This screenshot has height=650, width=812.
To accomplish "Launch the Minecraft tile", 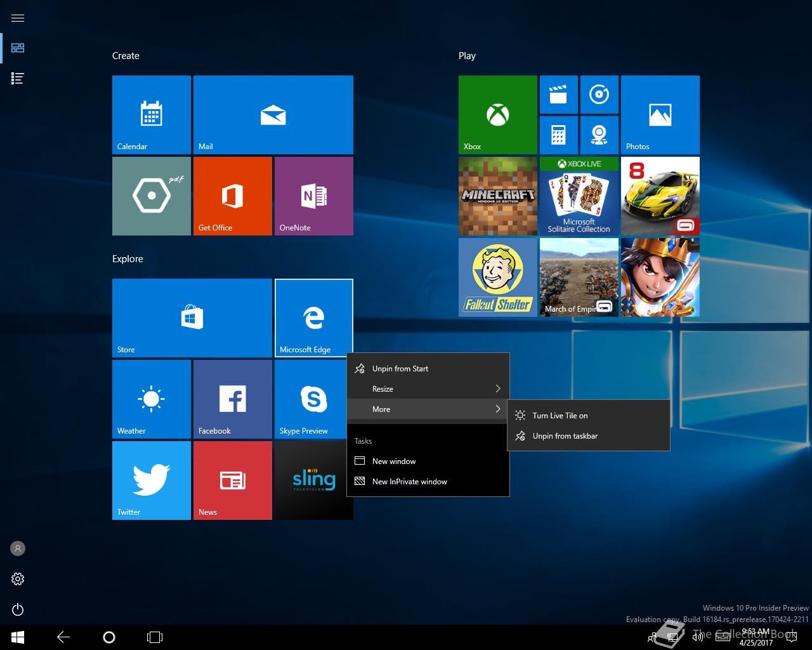I will click(498, 196).
